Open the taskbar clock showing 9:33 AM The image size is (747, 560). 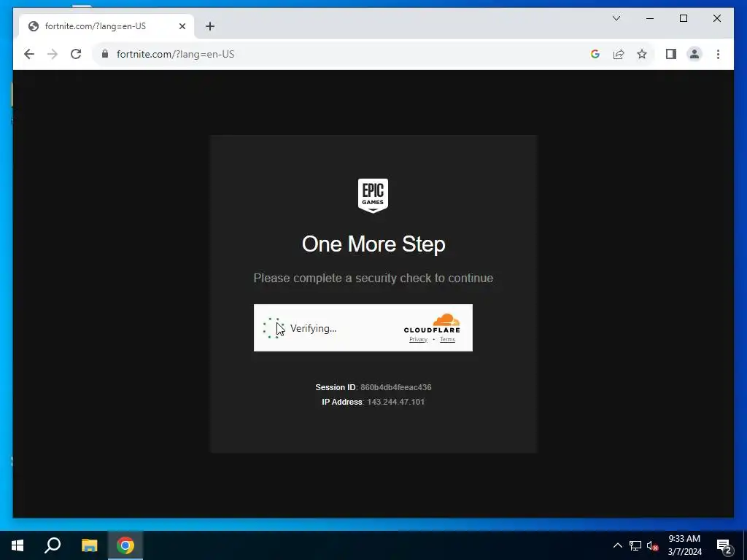[684, 545]
